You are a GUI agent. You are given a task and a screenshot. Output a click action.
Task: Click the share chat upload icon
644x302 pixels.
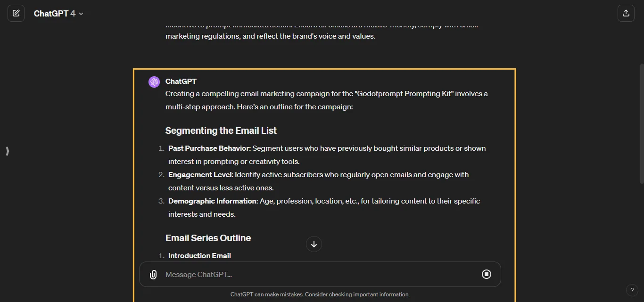(626, 13)
